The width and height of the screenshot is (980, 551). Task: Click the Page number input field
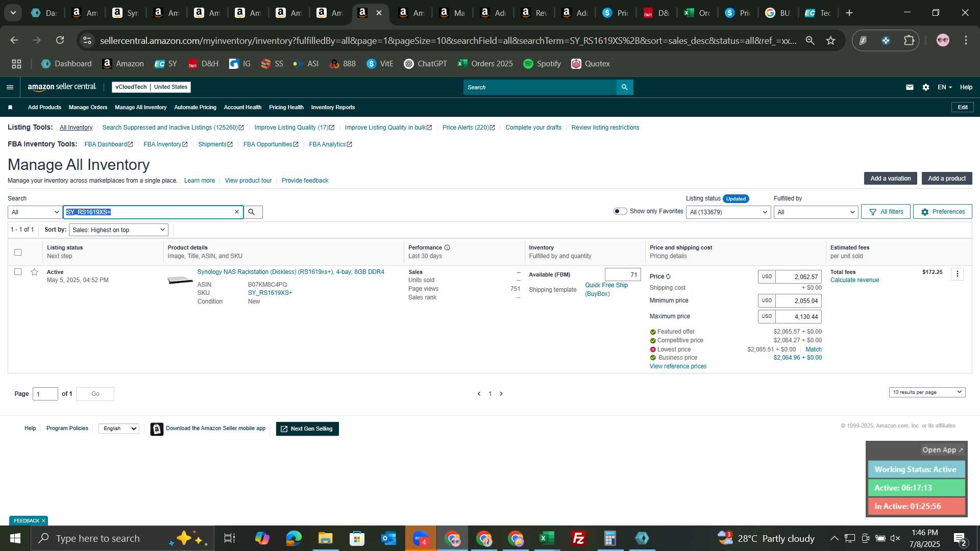[45, 394]
